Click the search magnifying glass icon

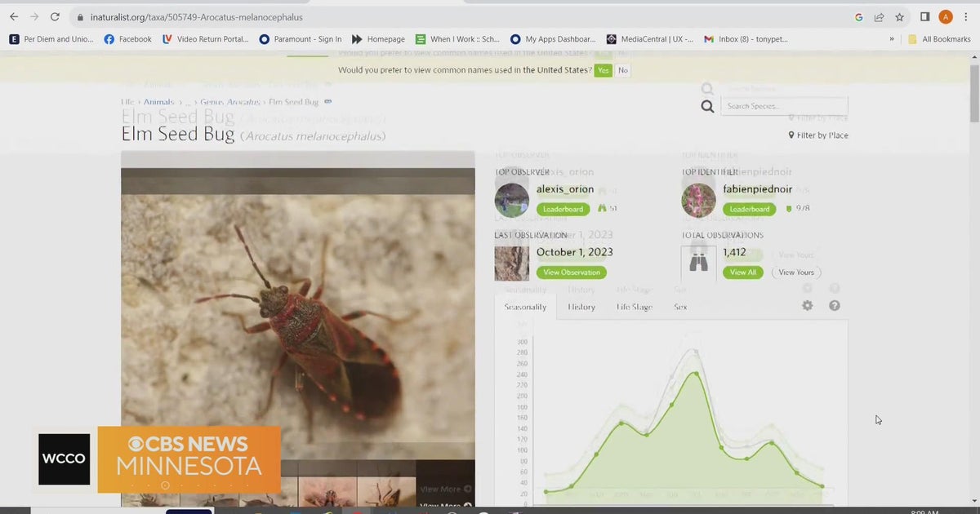point(707,105)
